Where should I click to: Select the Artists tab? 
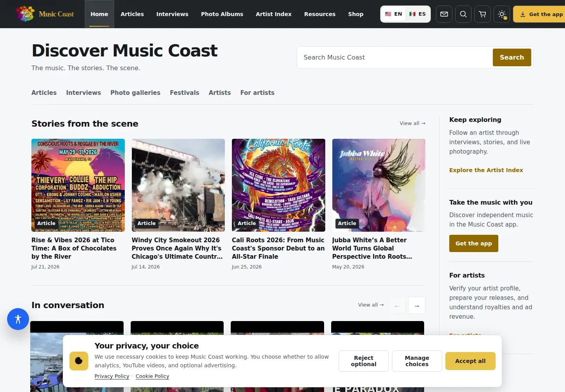[x=220, y=93]
